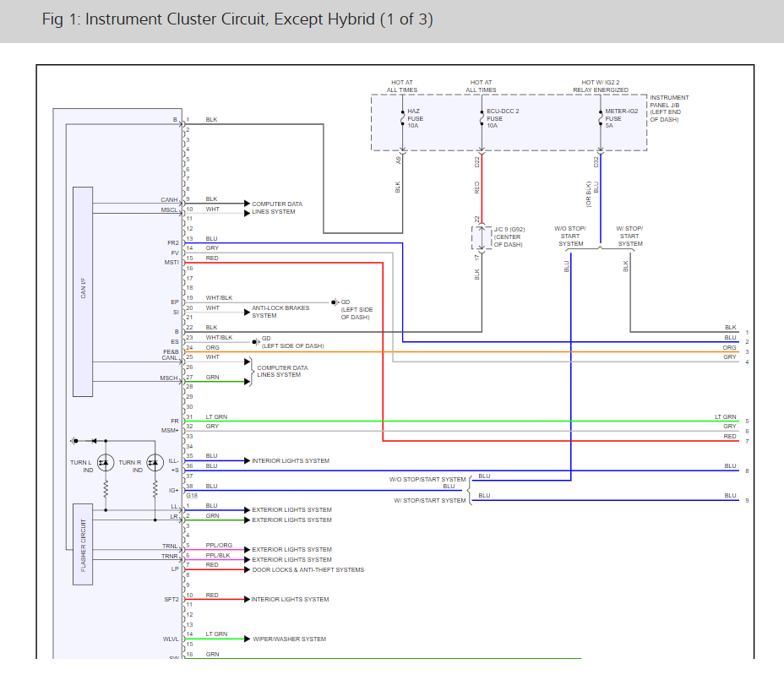The width and height of the screenshot is (784, 680).
Task: Click the Instrument Panel J/B label
Action: pyautogui.click(x=669, y=109)
